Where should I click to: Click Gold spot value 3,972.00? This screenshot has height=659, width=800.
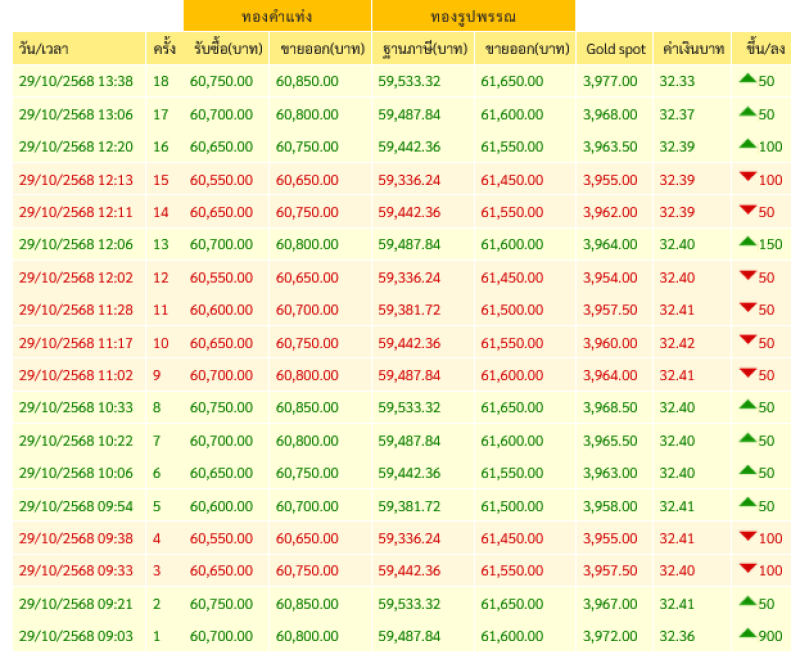pyautogui.click(x=611, y=636)
